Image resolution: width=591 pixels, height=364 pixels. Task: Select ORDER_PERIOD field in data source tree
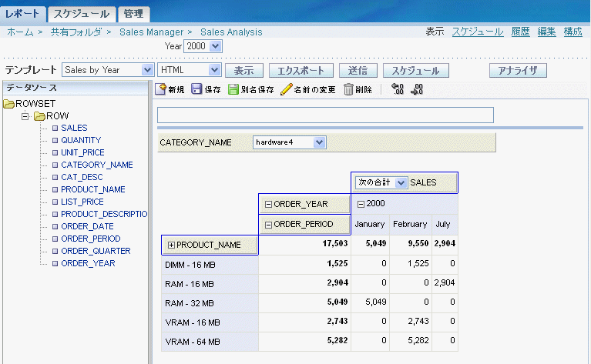tap(90, 239)
